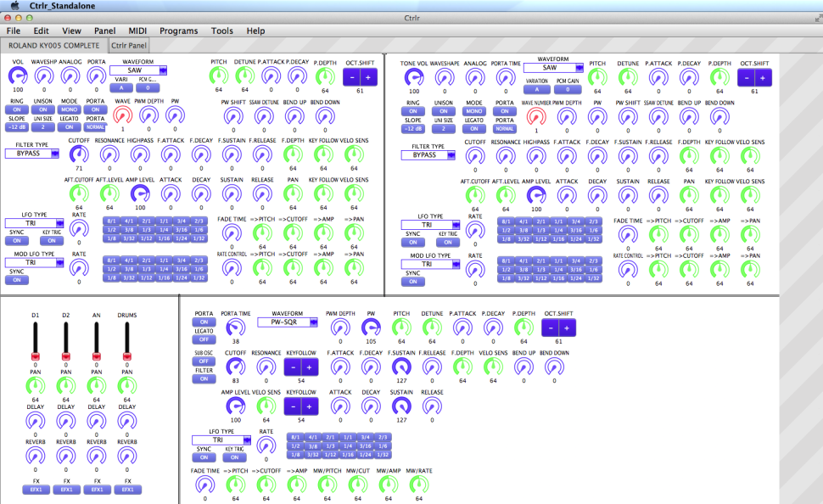Viewport: 823px width, 504px height.
Task: Open MOD LFO TYPE dropdown in left panel
Action: click(34, 262)
